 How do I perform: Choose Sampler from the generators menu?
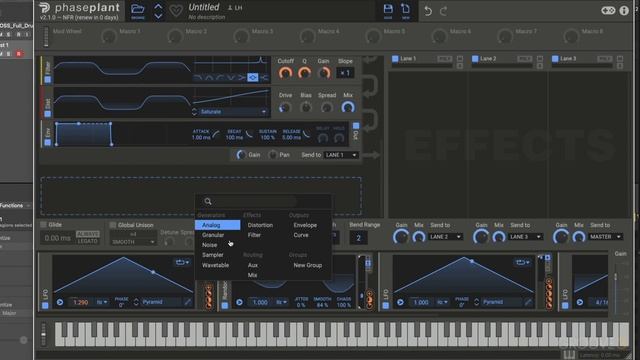click(x=213, y=255)
